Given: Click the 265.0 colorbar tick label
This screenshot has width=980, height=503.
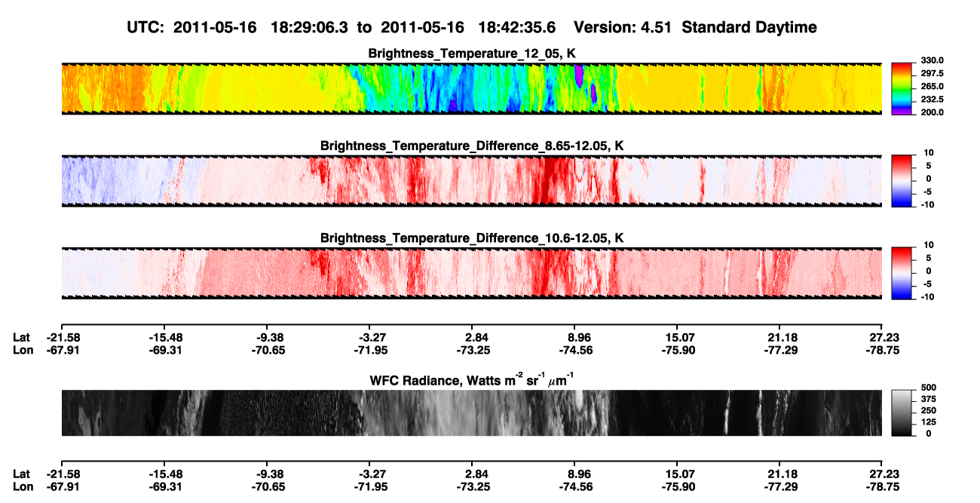Looking at the screenshot, I should point(932,86).
